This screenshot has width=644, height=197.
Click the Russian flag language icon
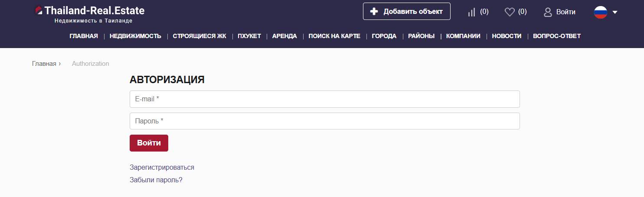[x=600, y=12]
